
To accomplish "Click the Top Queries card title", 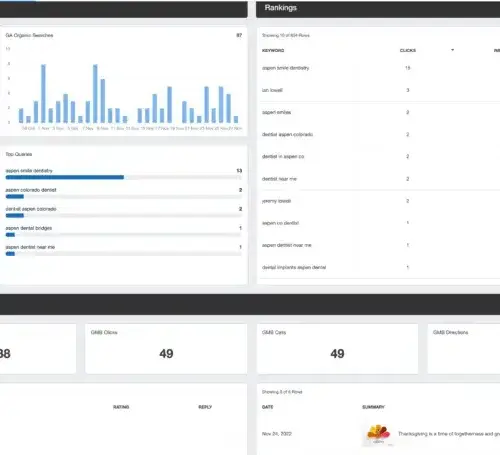I will (19, 154).
